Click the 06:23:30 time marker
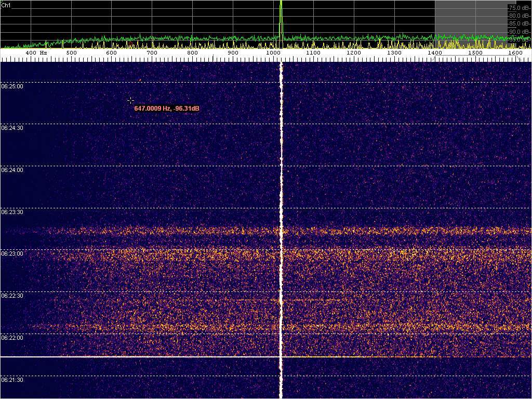 12,212
